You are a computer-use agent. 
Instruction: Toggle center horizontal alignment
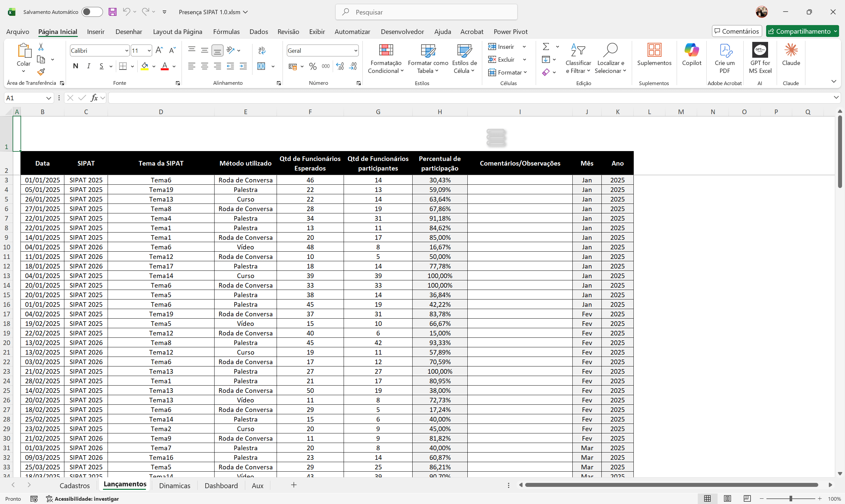205,66
